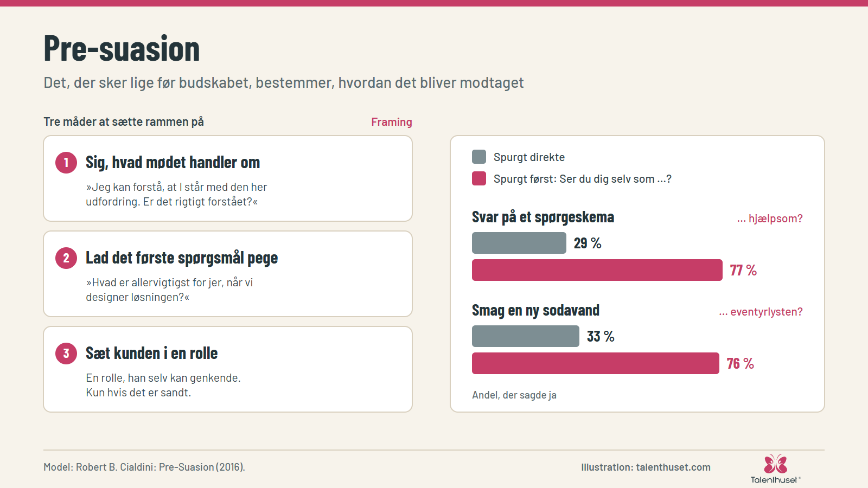Click the heading 'Sæt kunden i en rolle'
This screenshot has width=868, height=488.
[x=152, y=353]
